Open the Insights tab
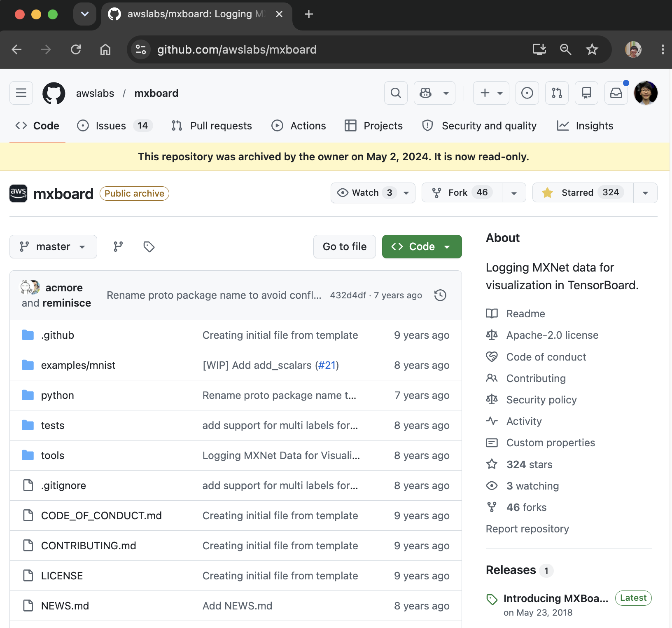The image size is (672, 628). (585, 126)
